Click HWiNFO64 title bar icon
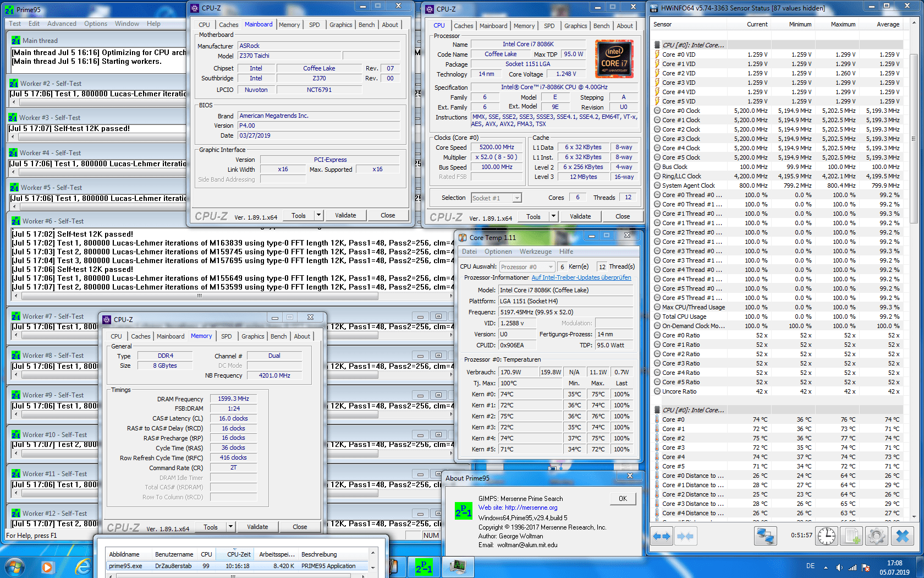The width and height of the screenshot is (924, 578). coord(654,8)
